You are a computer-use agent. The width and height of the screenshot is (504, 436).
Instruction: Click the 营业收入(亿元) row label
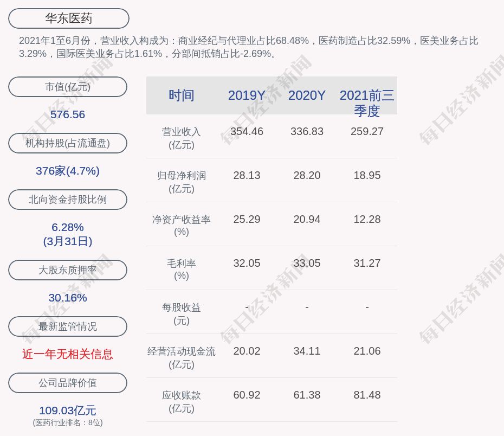182,138
